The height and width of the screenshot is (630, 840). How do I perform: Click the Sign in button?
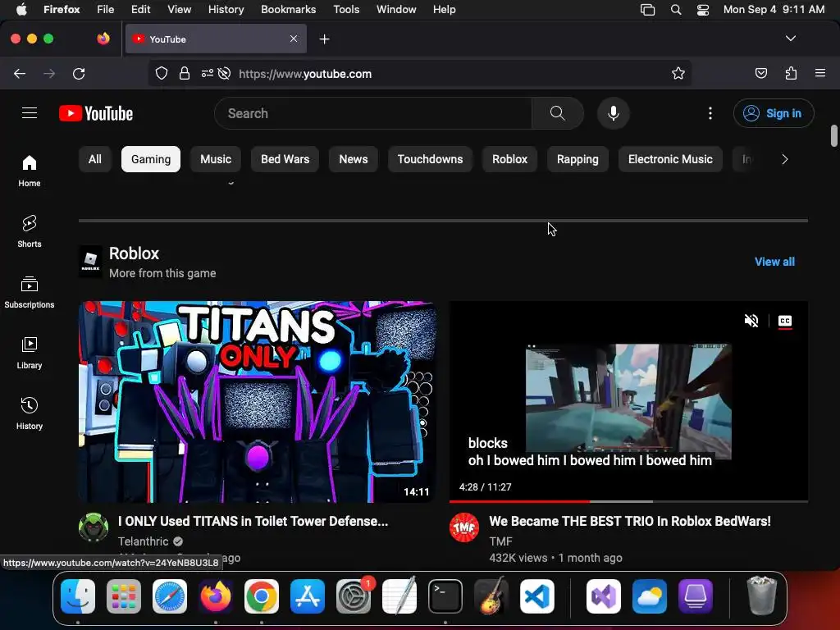(x=774, y=113)
